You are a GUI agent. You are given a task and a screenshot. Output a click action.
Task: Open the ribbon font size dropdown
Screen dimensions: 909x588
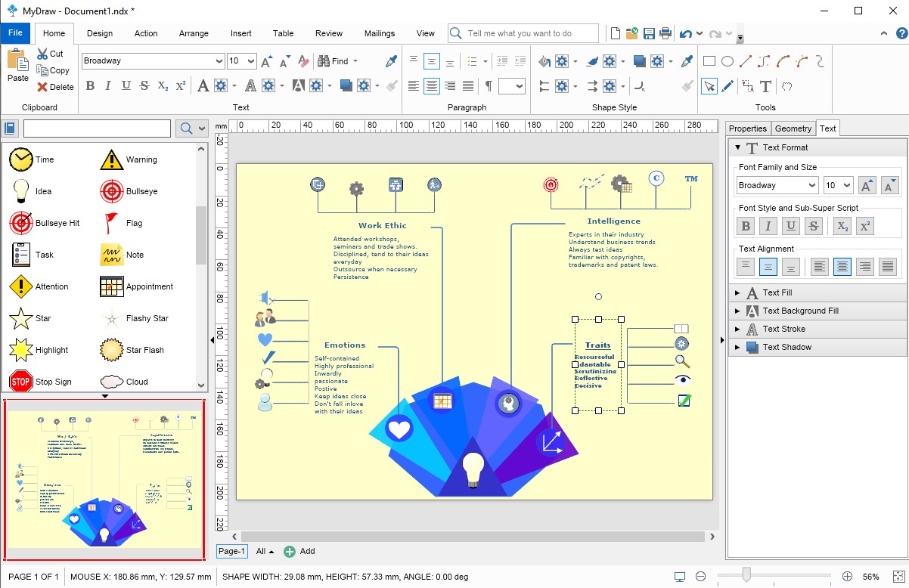click(252, 61)
